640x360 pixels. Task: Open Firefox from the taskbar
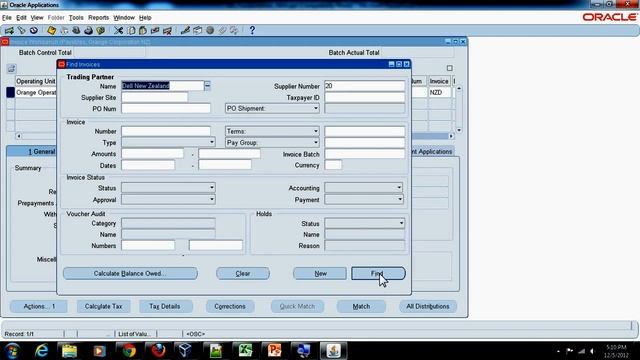[x=158, y=351]
